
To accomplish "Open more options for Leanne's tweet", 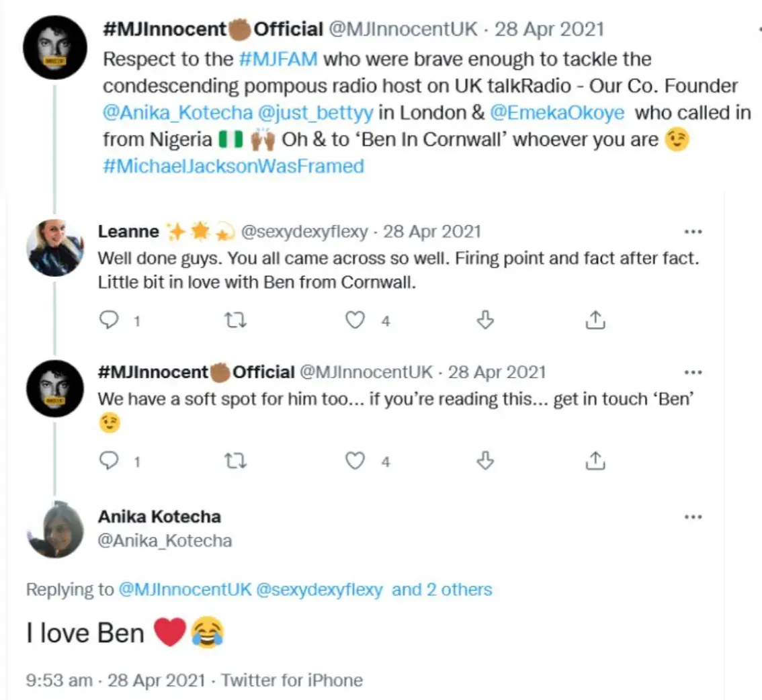I will (x=692, y=232).
